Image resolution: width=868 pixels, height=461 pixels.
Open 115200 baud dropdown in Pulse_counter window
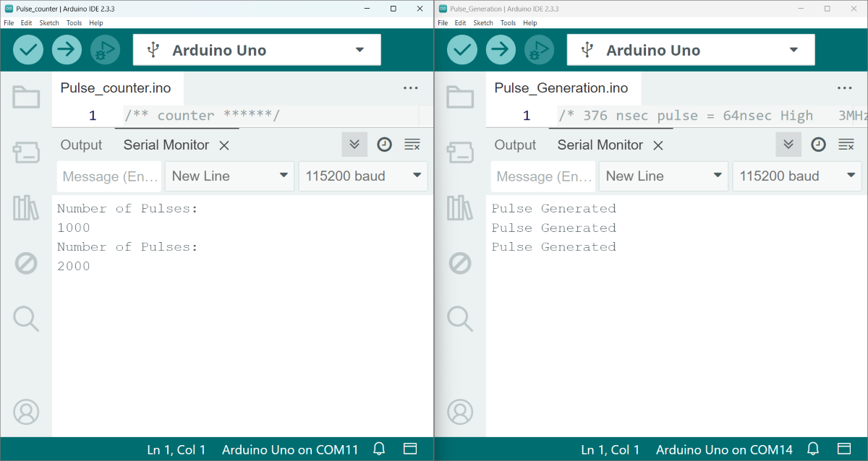coord(363,176)
